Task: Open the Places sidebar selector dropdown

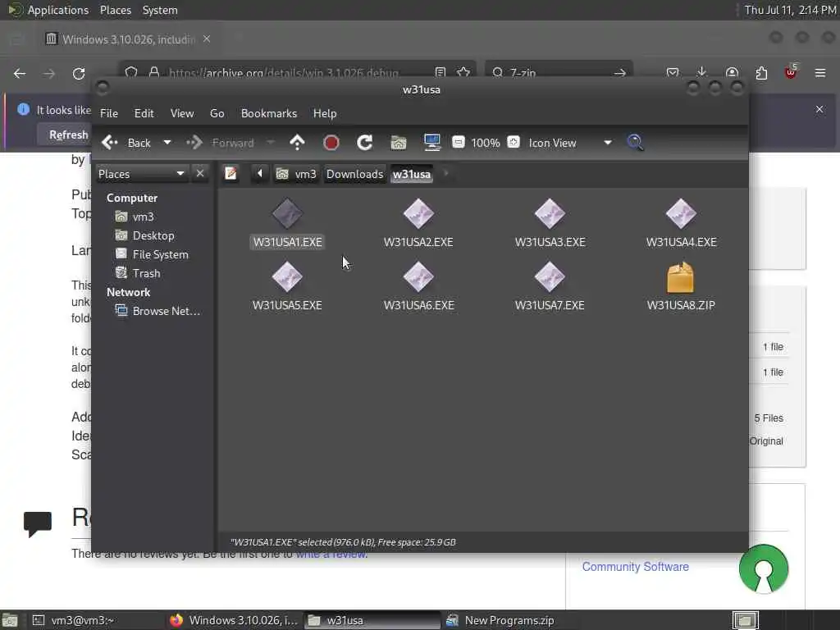Action: pos(141,174)
